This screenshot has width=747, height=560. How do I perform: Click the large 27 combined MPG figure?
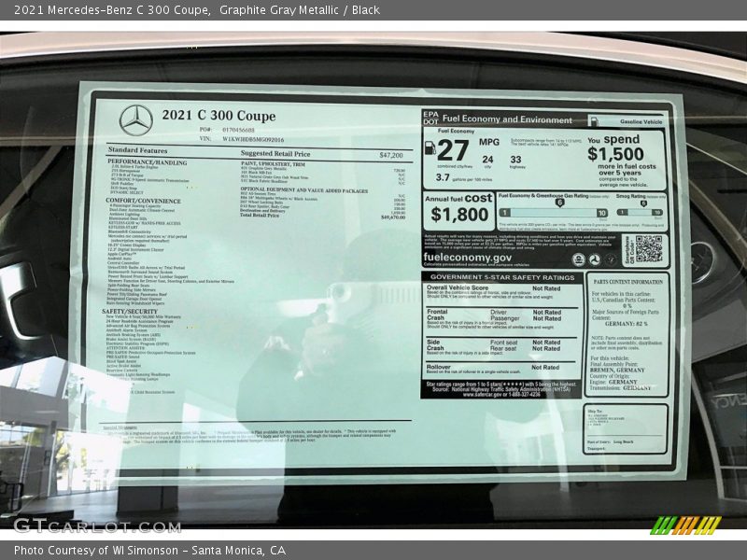pos(453,150)
